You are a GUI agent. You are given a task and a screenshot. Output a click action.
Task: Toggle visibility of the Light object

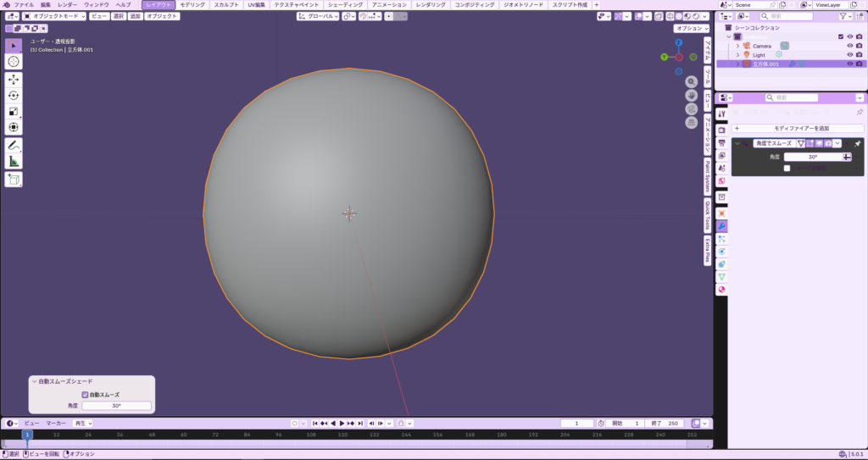[x=849, y=55]
